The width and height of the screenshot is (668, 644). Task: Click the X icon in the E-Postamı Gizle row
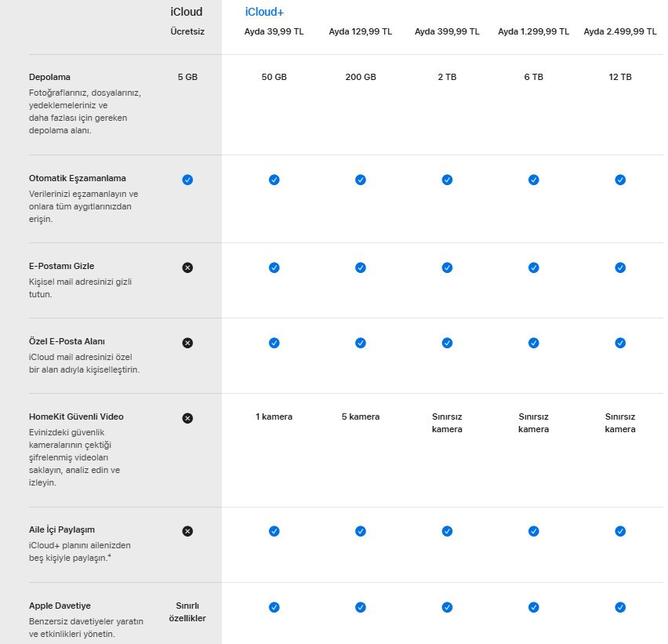(187, 267)
